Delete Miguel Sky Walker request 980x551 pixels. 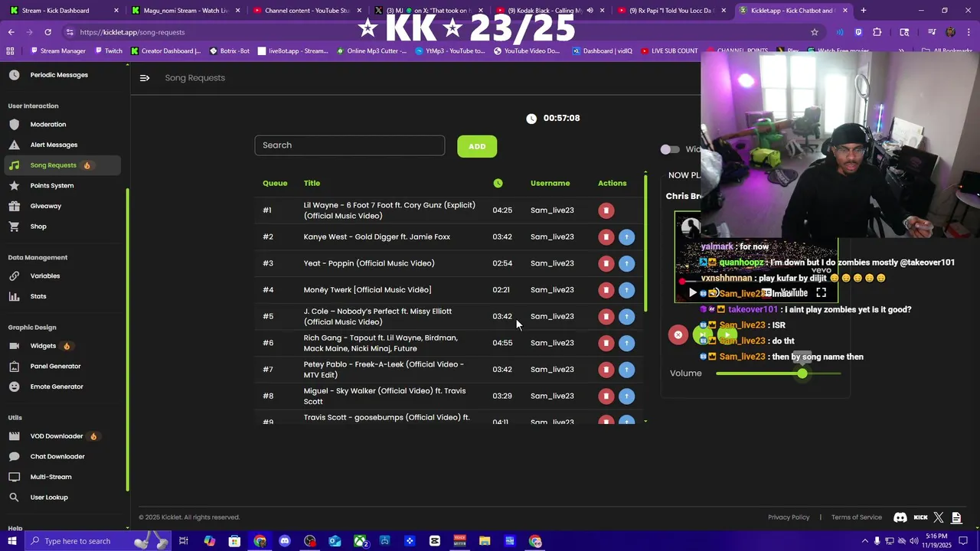tap(606, 396)
